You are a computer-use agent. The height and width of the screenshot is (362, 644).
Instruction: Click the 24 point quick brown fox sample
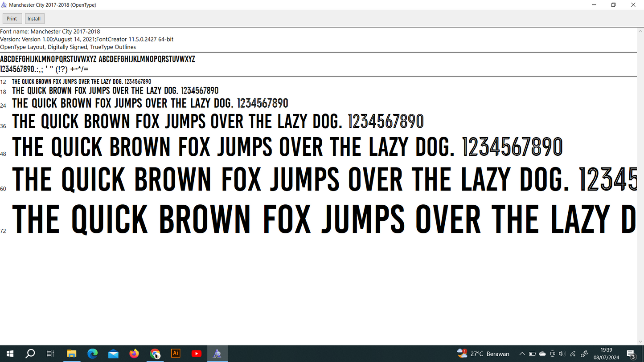pos(150,103)
